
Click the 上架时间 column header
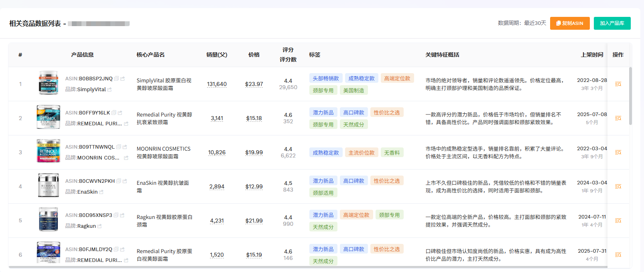click(x=592, y=55)
